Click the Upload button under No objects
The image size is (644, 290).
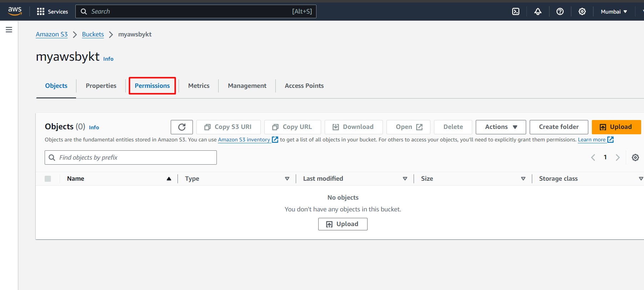pos(343,224)
